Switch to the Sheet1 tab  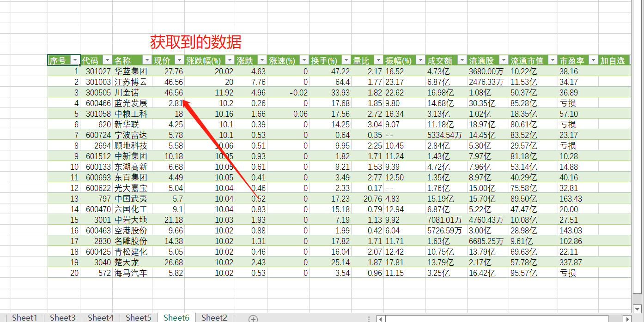pyautogui.click(x=24, y=317)
